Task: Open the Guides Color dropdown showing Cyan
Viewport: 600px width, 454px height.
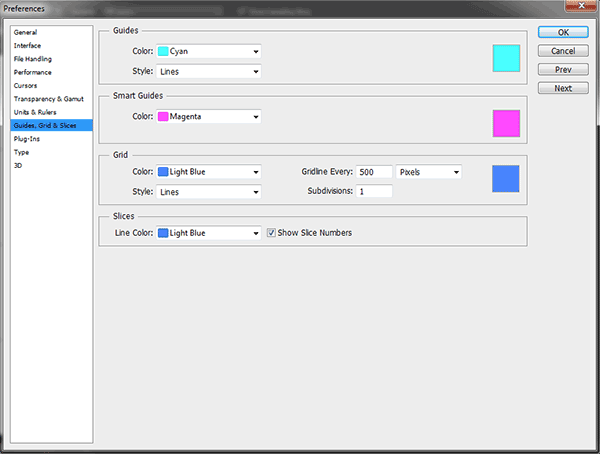Action: coord(209,51)
